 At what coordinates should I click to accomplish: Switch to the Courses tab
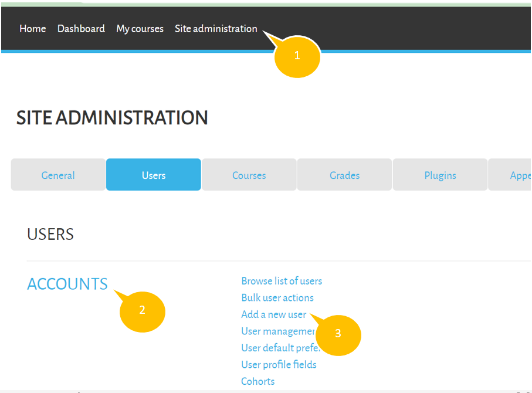(x=249, y=175)
